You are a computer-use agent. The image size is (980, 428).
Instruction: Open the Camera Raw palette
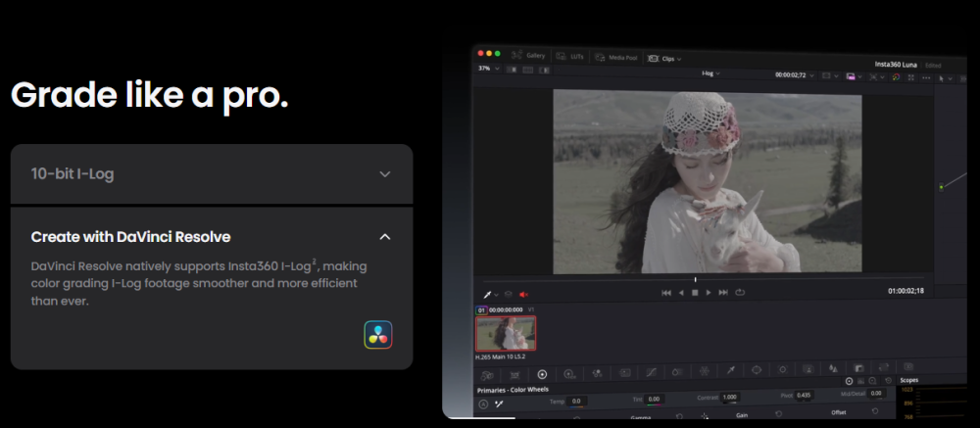point(487,375)
